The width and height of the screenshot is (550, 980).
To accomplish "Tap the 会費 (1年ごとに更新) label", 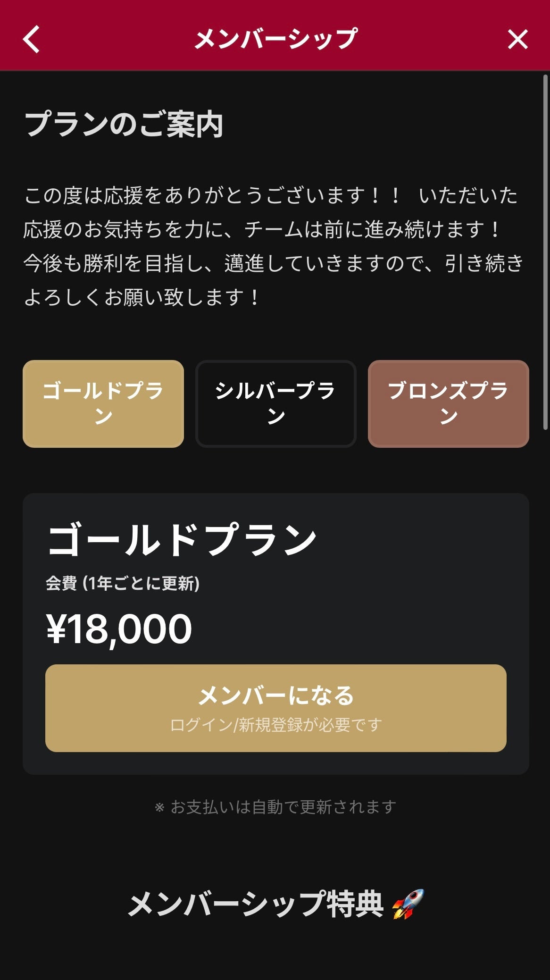I will click(x=123, y=584).
